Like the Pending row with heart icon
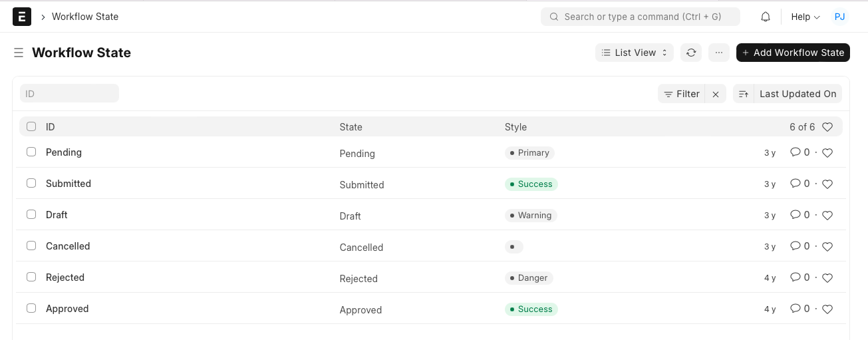The height and width of the screenshot is (340, 868). click(827, 153)
